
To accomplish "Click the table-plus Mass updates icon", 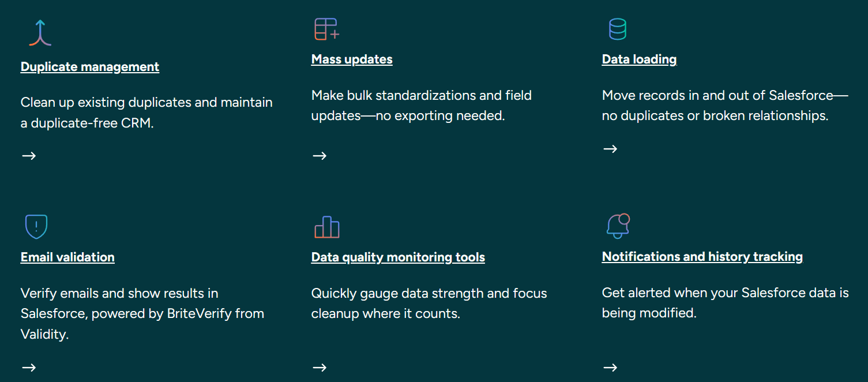I will [x=327, y=29].
